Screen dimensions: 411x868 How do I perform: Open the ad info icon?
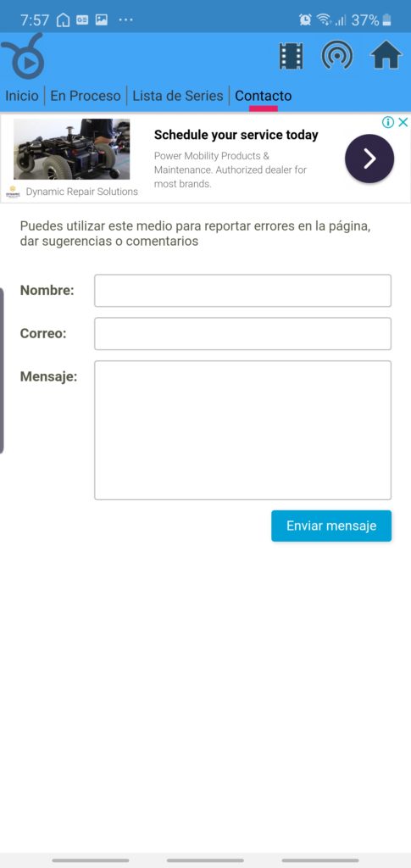coord(388,122)
